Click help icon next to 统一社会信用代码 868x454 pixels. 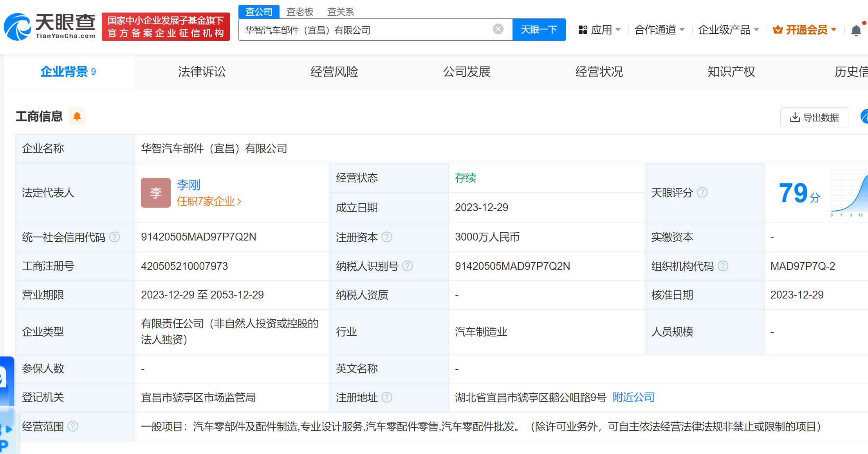115,237
